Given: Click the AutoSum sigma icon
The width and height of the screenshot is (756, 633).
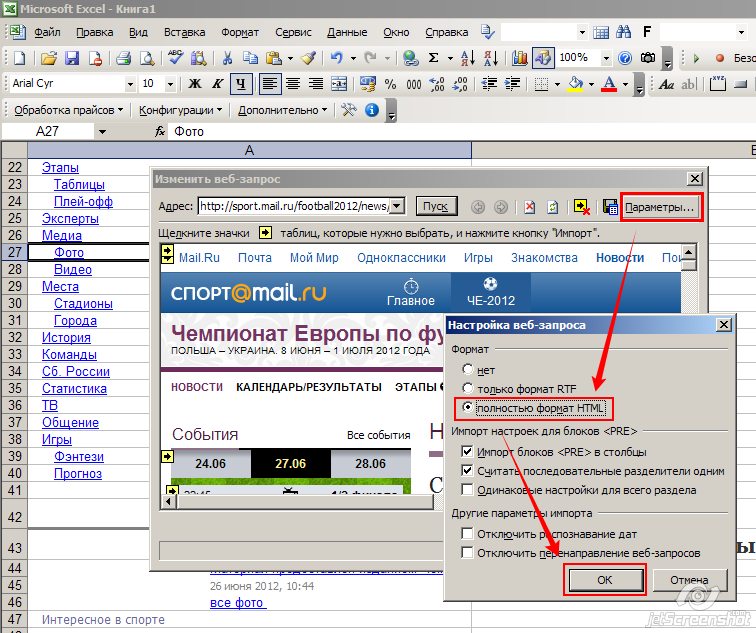Looking at the screenshot, I should [x=433, y=58].
